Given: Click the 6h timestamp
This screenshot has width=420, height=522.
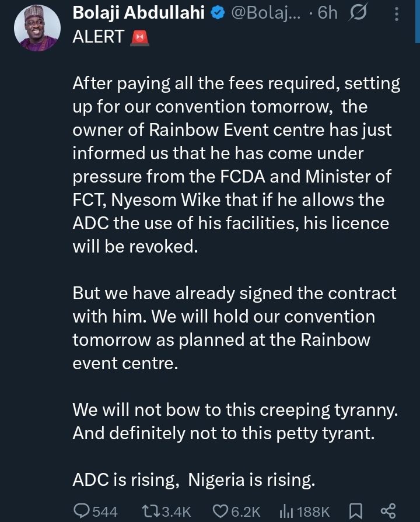Looking at the screenshot, I should pyautogui.click(x=327, y=13).
